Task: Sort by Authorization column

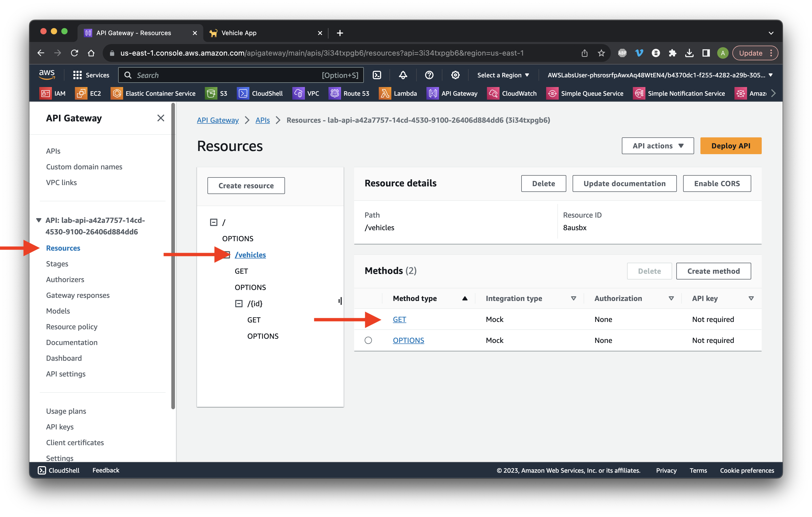Action: (x=634, y=298)
